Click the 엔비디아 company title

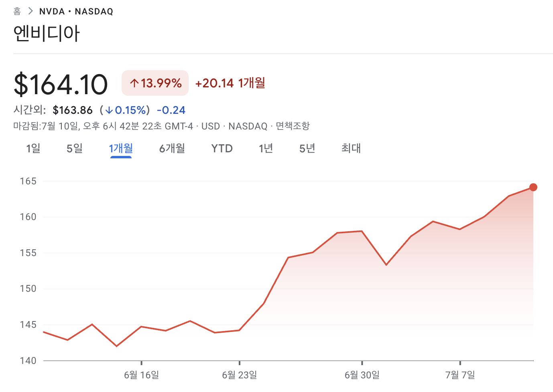47,33
